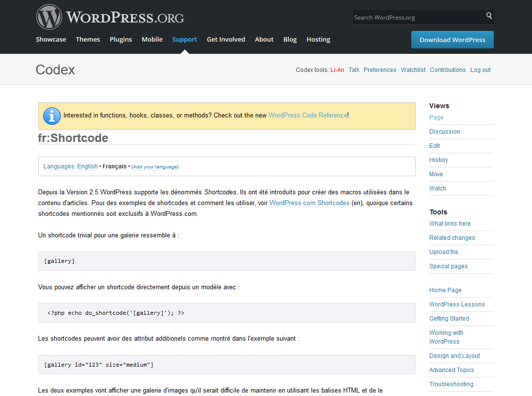This screenshot has width=532, height=396.
Task: Open WordPress Lessons sidebar link
Action: [457, 304]
